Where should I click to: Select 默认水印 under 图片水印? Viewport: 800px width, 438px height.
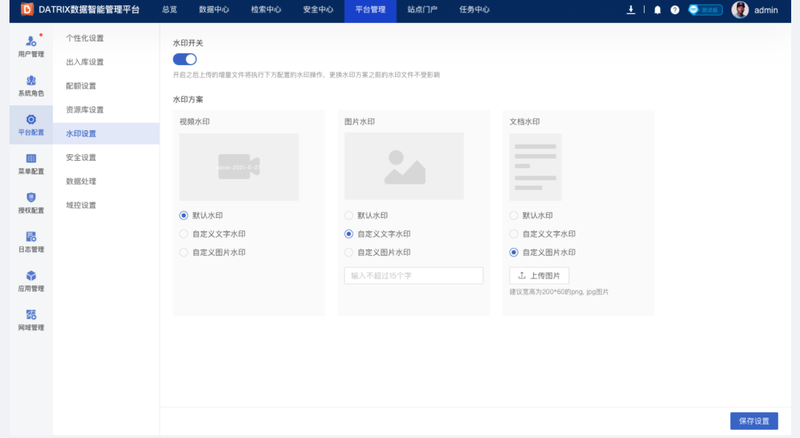point(348,215)
